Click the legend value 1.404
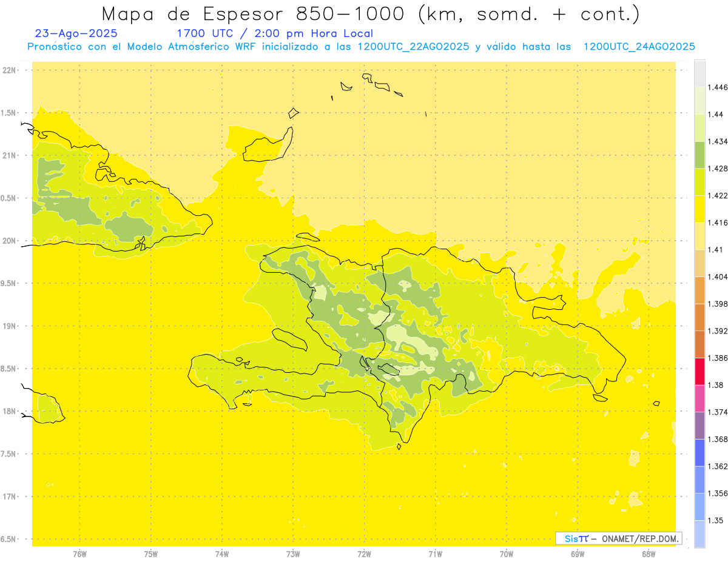Viewport: 728px width, 562px height. coord(718,276)
